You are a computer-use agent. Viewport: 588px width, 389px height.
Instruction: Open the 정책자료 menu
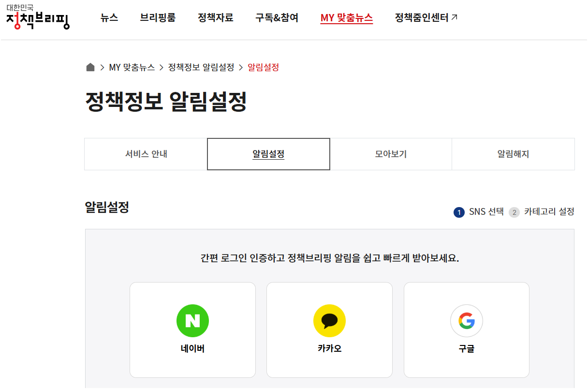click(216, 18)
